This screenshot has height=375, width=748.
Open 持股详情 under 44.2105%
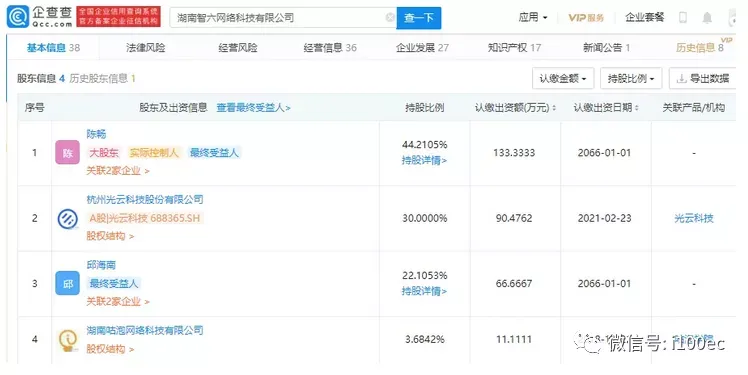(x=424, y=160)
